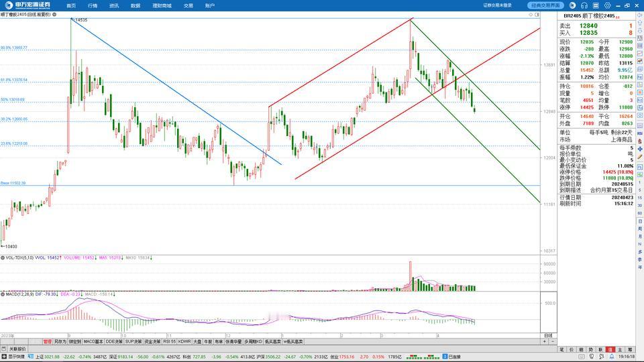Expand VOL-TDX indicator settings icon
This screenshot has height=362, width=644.
(3, 257)
